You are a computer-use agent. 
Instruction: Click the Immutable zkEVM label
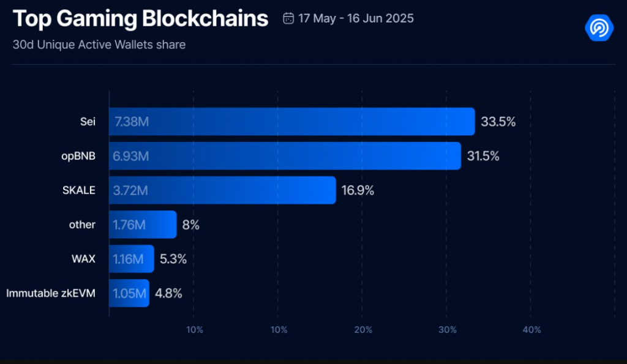click(51, 294)
